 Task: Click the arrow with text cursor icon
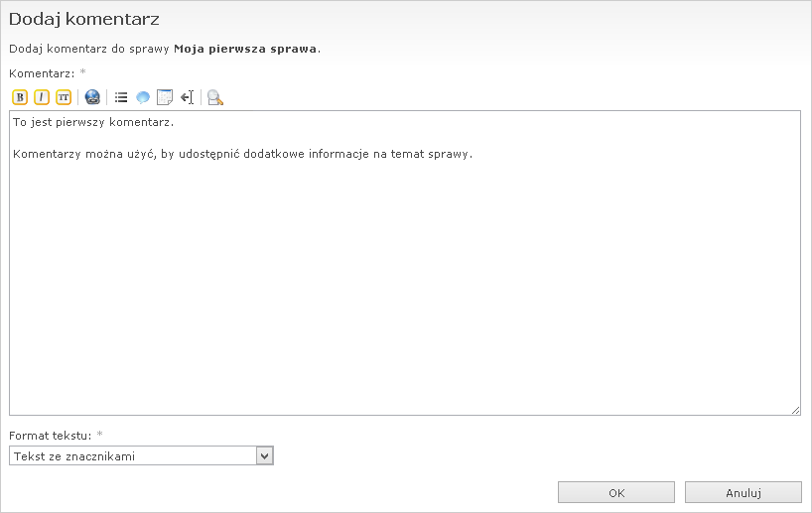[x=187, y=97]
